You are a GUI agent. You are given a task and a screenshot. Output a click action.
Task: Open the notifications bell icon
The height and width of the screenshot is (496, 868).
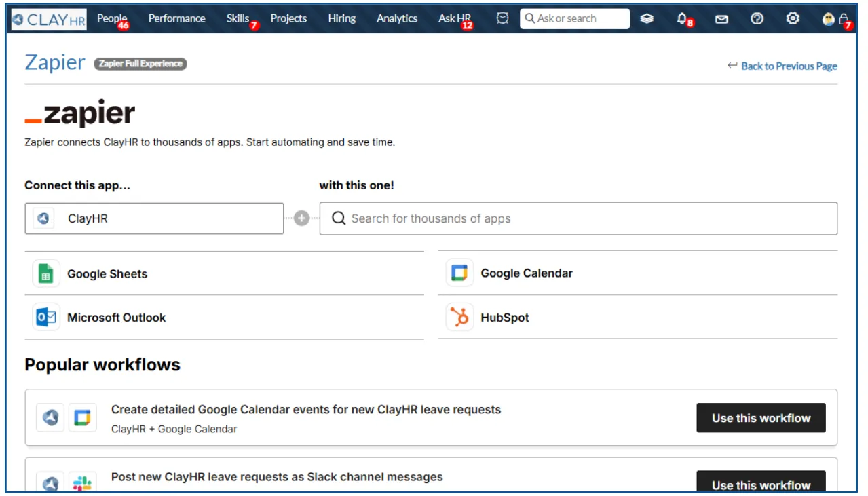point(683,19)
